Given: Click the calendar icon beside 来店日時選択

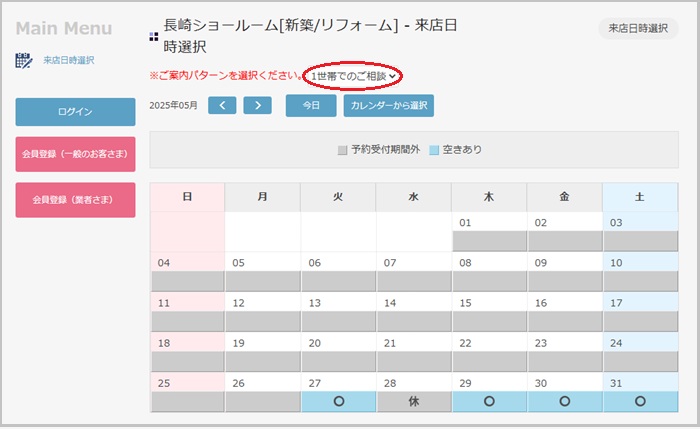Looking at the screenshot, I should [23, 60].
